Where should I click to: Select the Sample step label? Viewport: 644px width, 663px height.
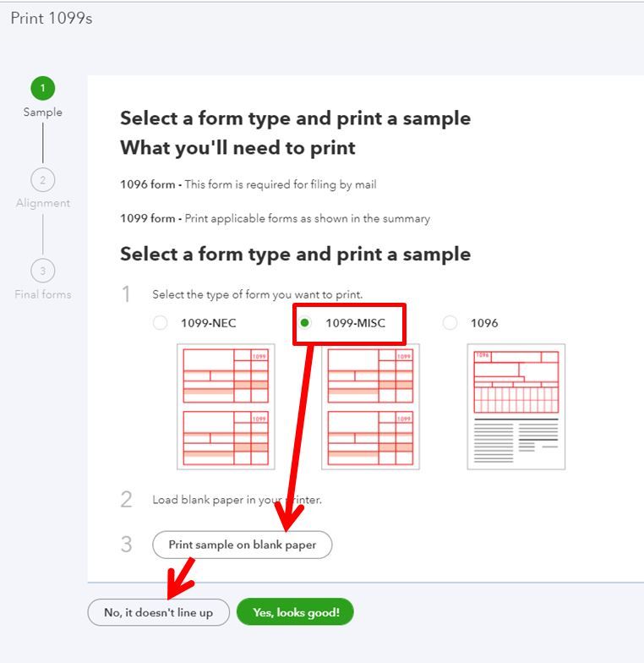42,112
